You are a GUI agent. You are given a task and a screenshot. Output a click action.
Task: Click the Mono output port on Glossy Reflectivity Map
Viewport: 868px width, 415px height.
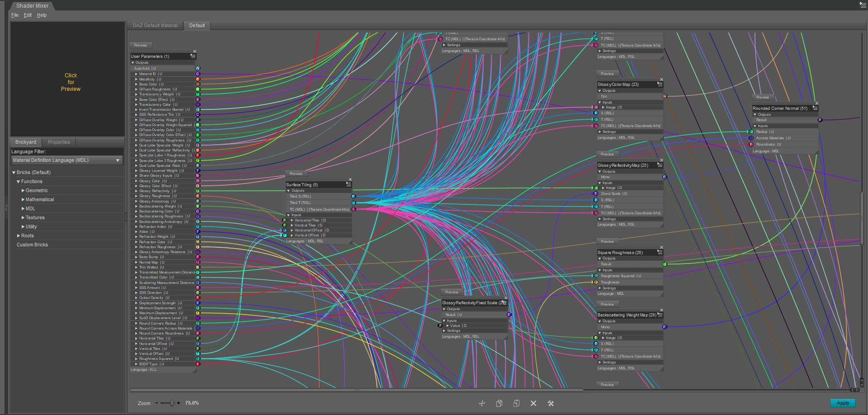665,177
